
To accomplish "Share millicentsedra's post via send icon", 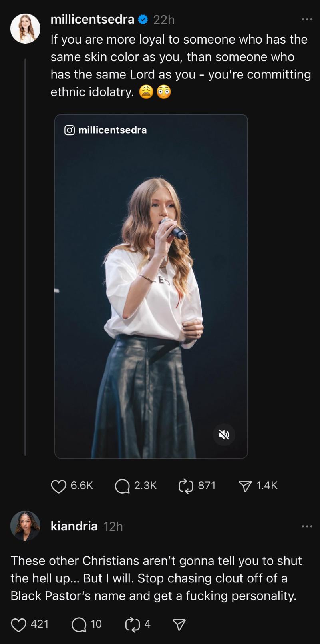I will pos(245,486).
